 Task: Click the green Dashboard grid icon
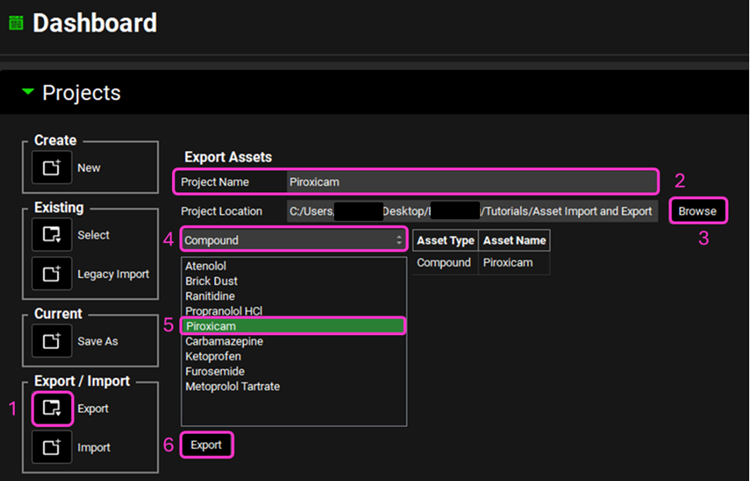tap(16, 23)
